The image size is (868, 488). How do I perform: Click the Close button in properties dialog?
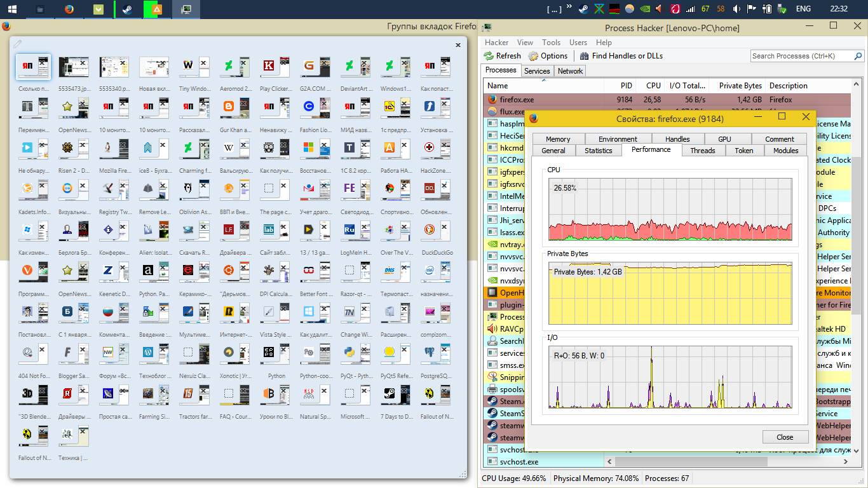(785, 437)
